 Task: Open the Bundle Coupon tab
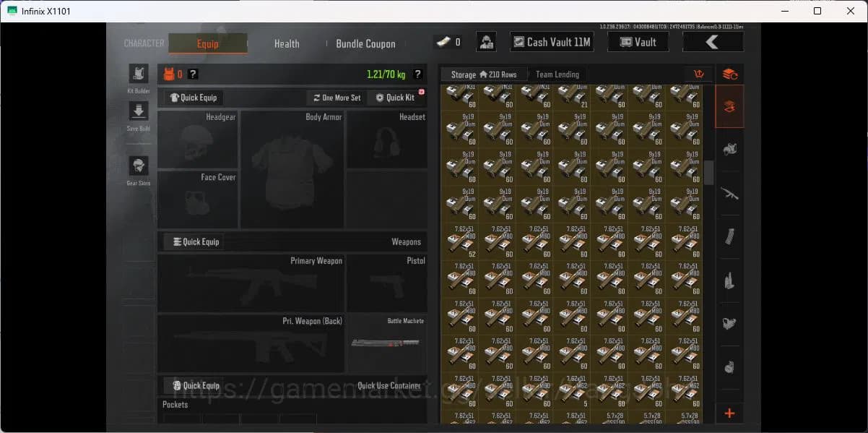[365, 43]
